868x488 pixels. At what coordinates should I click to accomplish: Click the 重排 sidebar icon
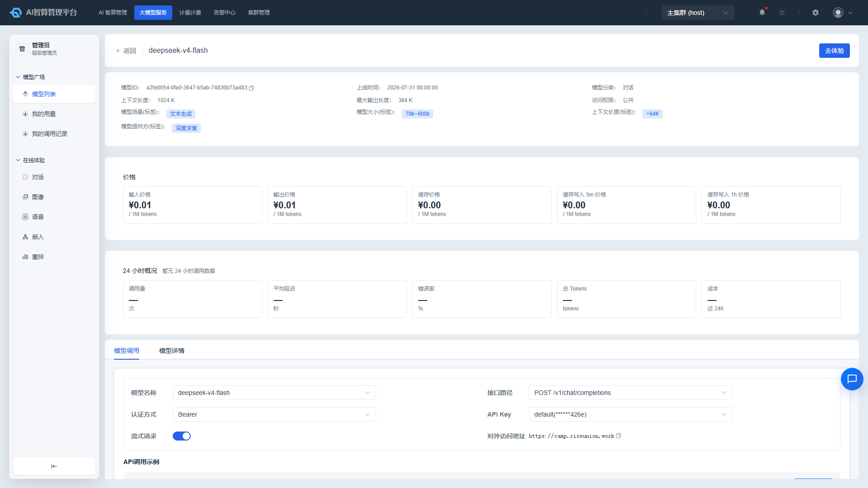click(x=25, y=257)
